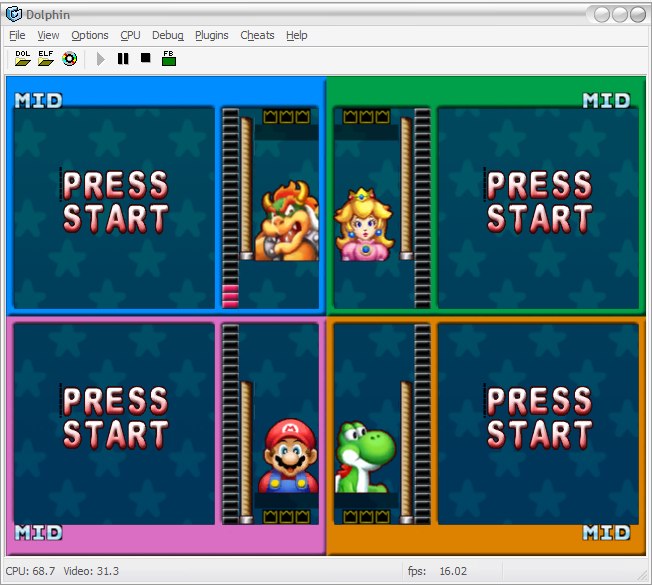The height and width of the screenshot is (585, 652).
Task: Click MID label in orange panel
Action: 606,532
